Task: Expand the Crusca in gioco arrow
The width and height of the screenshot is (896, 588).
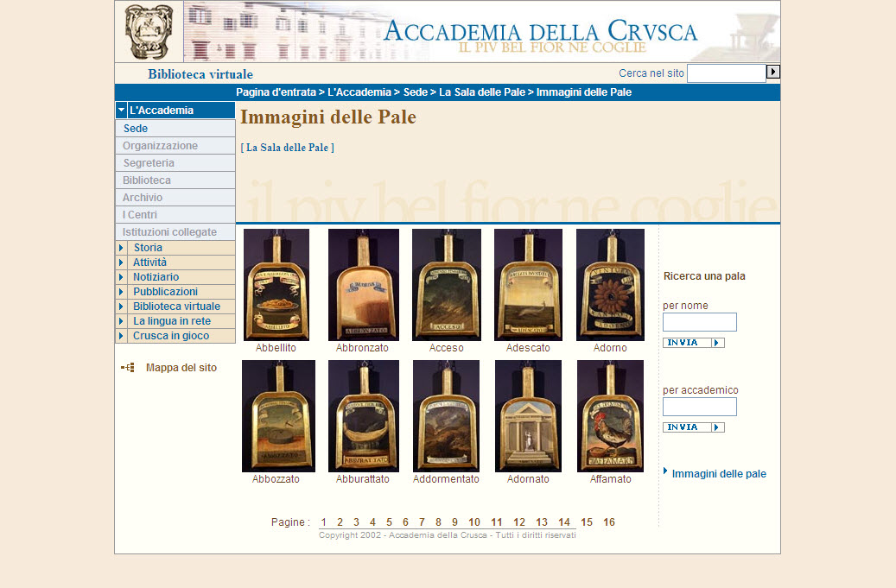Action: click(x=121, y=336)
